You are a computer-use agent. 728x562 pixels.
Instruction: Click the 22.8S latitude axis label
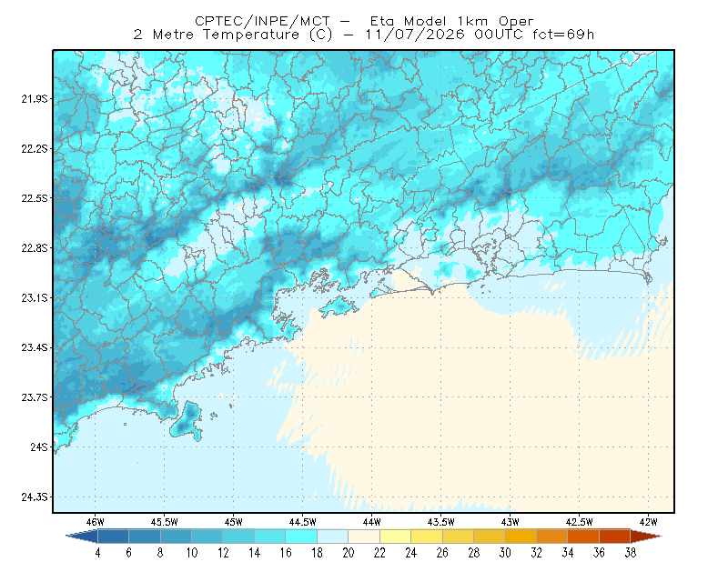click(x=35, y=248)
